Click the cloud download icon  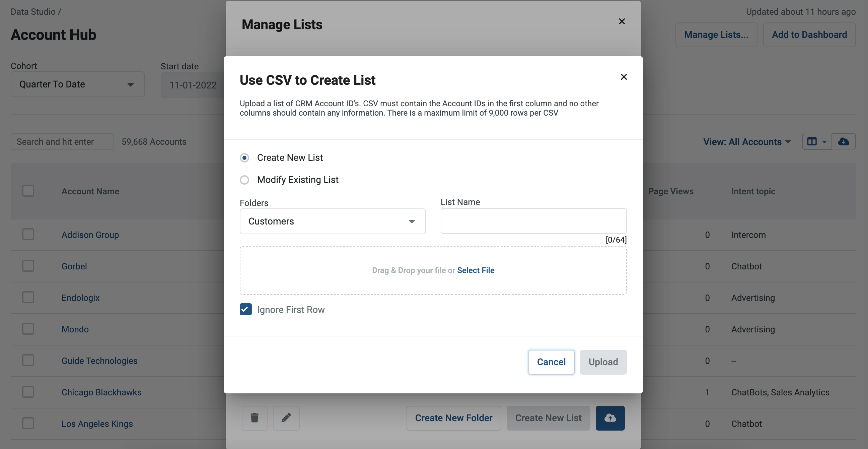click(844, 142)
